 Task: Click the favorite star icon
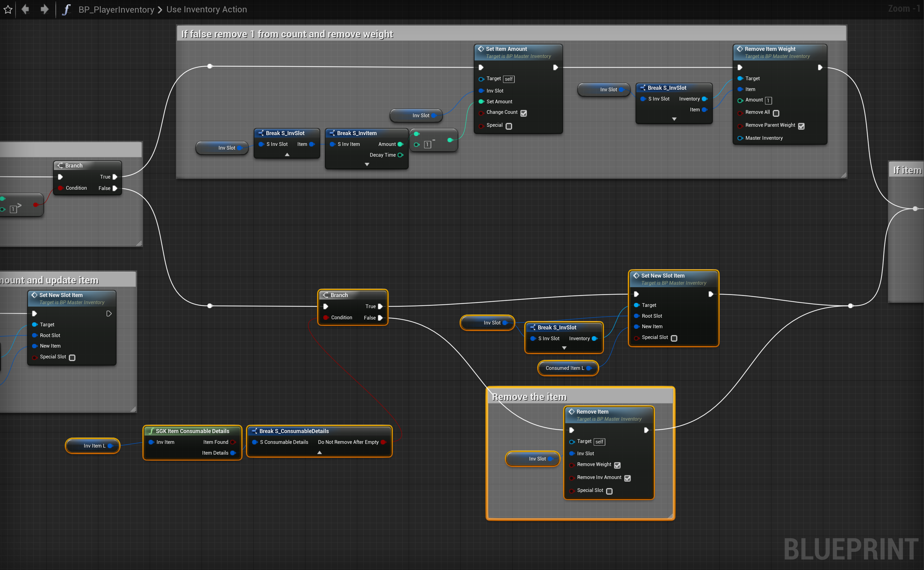pyautogui.click(x=8, y=10)
